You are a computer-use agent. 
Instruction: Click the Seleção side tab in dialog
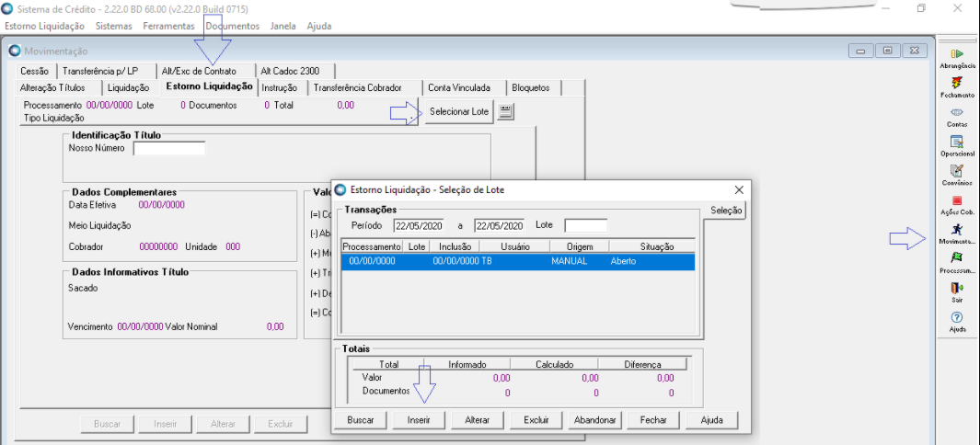(726, 211)
